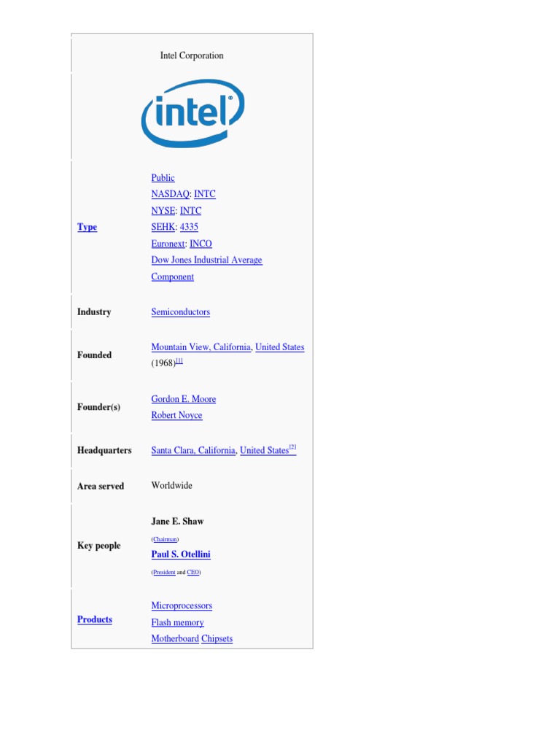Viewport: 560px width, 747px height.
Task: Click the Founder(s) row label
Action: point(98,407)
